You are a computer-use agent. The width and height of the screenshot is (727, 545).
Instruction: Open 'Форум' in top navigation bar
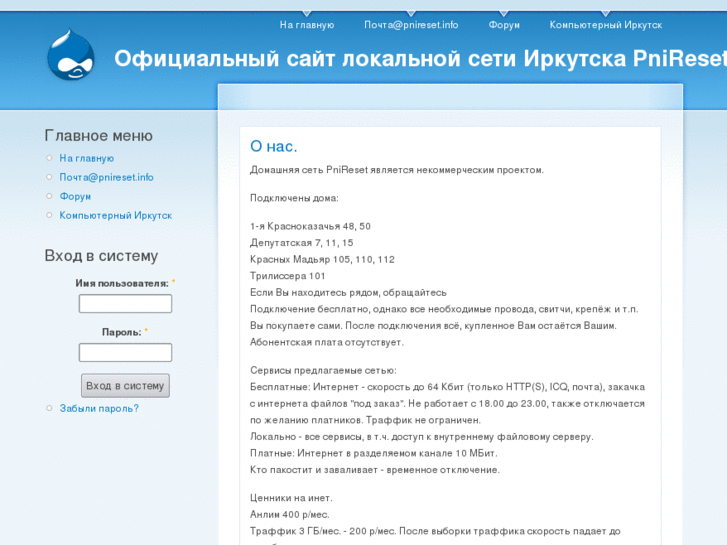point(504,25)
